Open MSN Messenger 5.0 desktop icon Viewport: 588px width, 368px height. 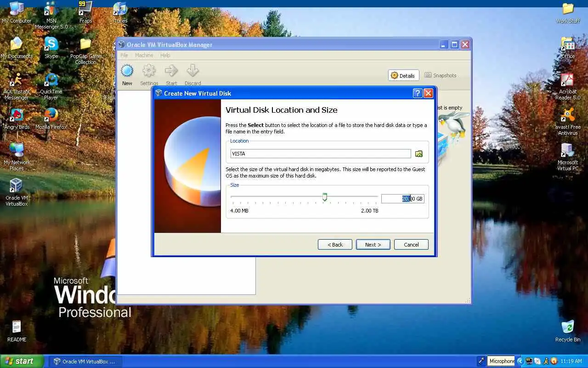tap(51, 15)
